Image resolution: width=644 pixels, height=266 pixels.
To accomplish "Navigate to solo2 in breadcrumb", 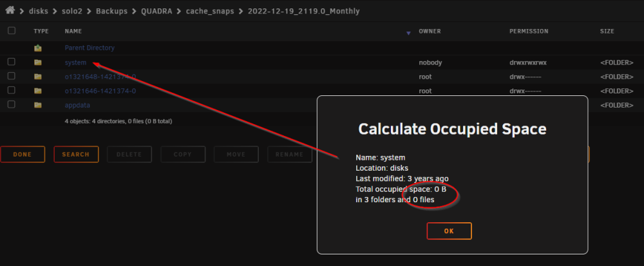I will click(x=72, y=11).
